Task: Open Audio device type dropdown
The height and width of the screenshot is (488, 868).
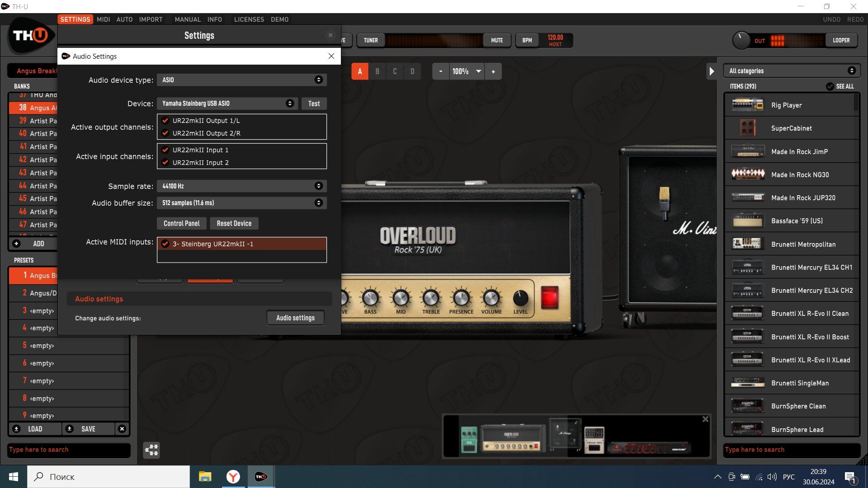Action: point(242,80)
